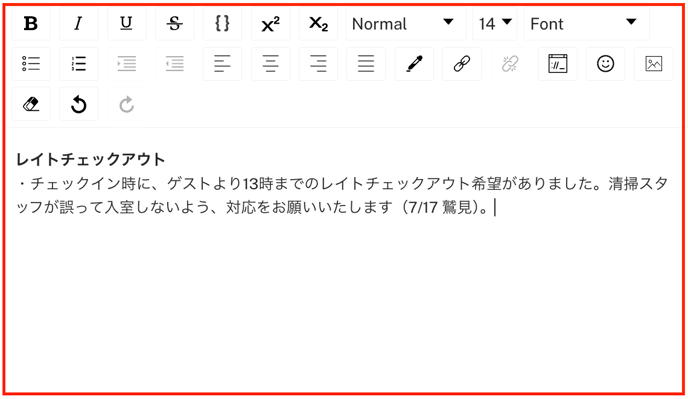Justify the text

point(366,64)
